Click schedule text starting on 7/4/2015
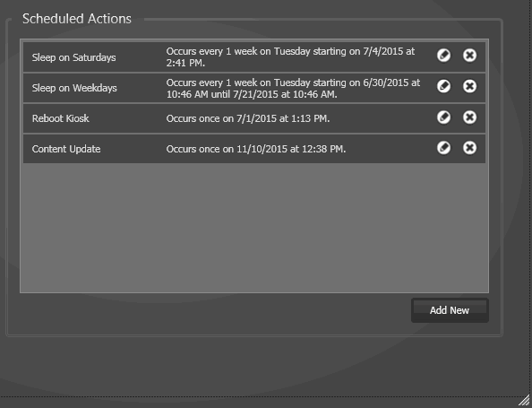This screenshot has height=408, width=532. [x=290, y=57]
